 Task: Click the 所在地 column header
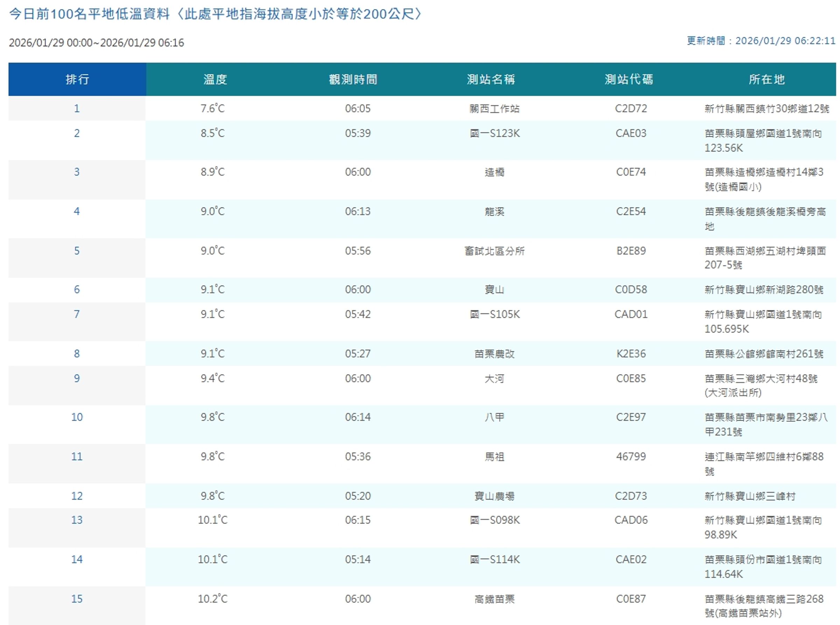(x=766, y=79)
